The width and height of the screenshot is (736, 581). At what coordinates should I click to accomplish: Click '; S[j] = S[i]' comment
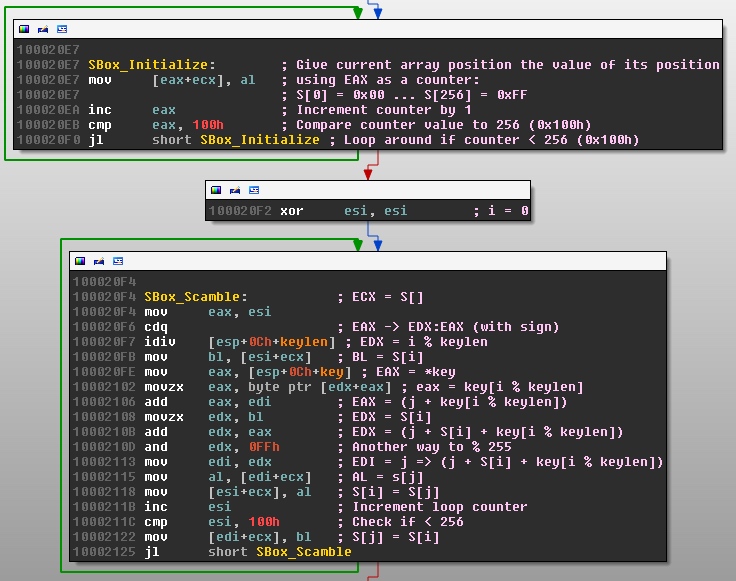(388, 537)
